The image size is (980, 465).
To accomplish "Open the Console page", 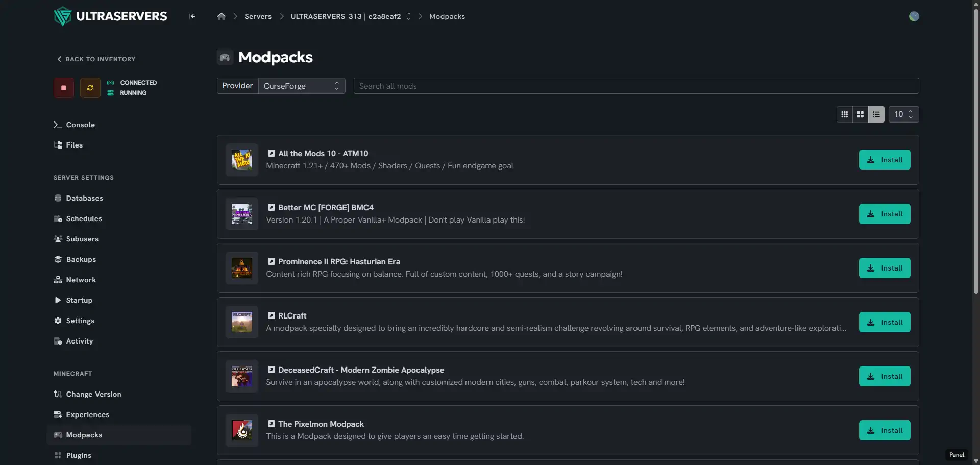I will 75,125.
